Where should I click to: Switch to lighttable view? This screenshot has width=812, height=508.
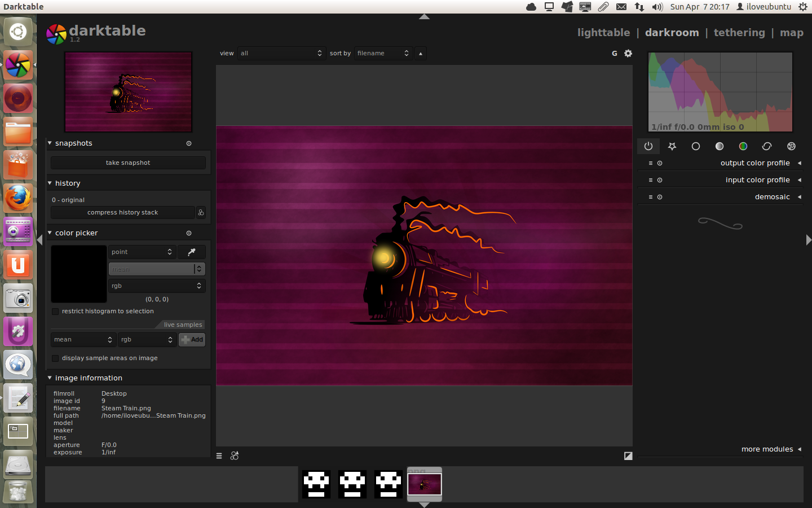tap(603, 33)
